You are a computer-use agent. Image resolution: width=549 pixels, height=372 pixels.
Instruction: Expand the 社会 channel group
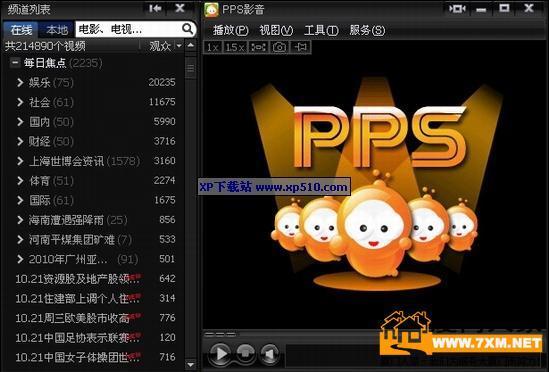pyautogui.click(x=20, y=102)
